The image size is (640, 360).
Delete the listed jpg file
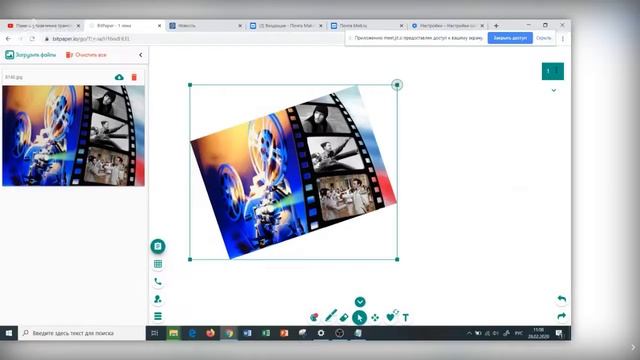134,77
